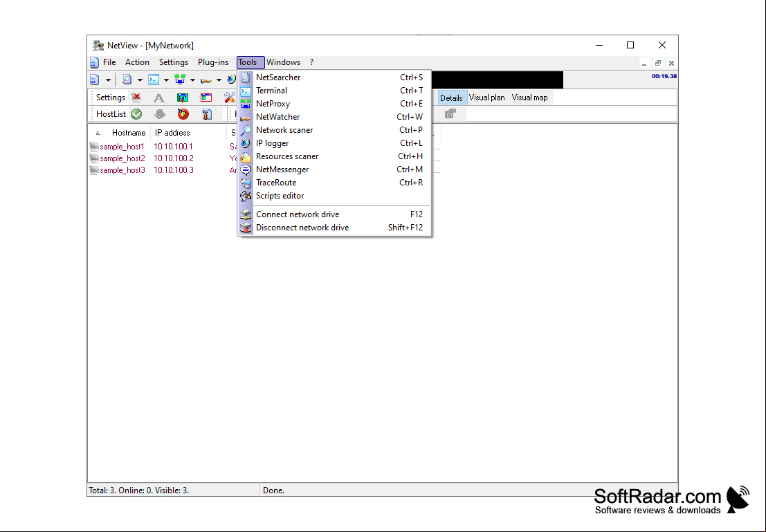
Task: Close the open Tools menu
Action: point(250,62)
